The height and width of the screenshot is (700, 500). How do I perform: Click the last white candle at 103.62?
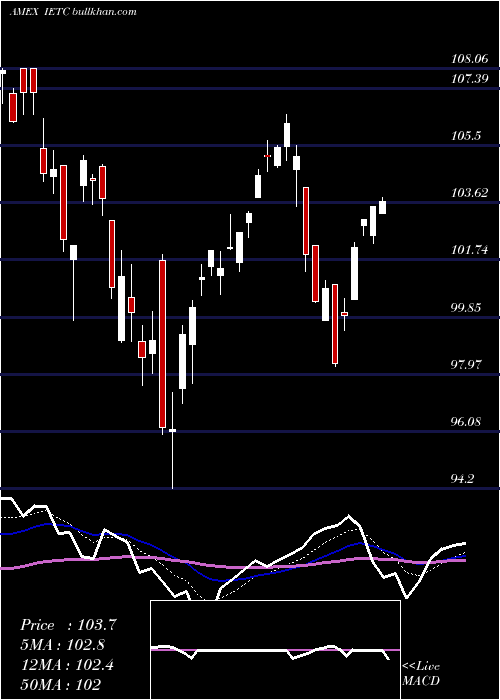click(x=383, y=207)
